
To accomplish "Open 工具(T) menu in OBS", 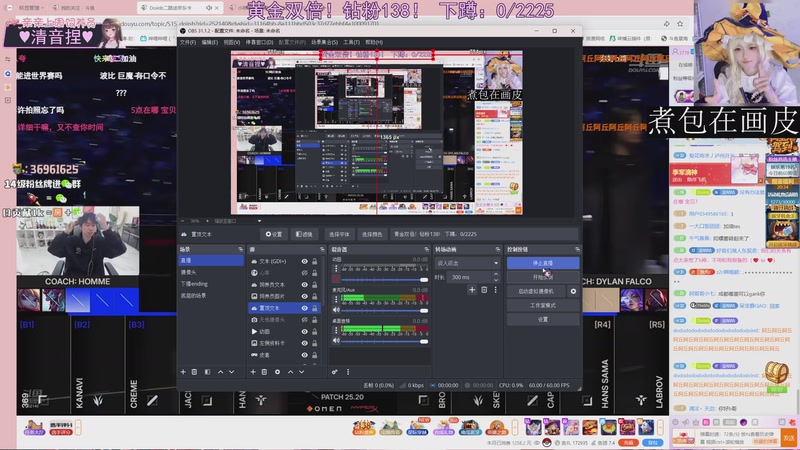I will [x=351, y=42].
